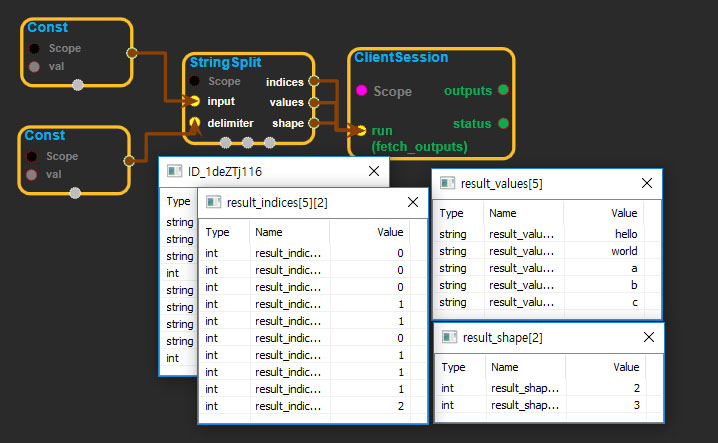
Task: Close the result_values[5] window
Action: click(647, 183)
